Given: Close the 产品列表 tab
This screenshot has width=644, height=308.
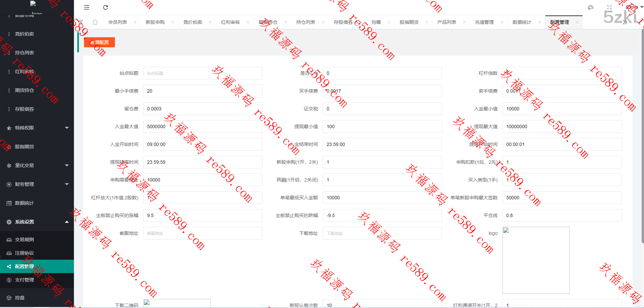Looking at the screenshot, I should pos(464,22).
